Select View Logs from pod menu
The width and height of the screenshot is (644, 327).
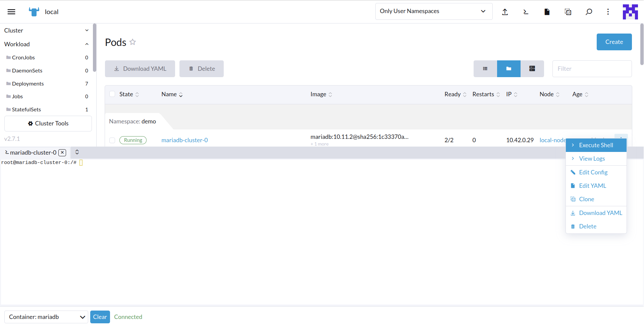pos(591,158)
